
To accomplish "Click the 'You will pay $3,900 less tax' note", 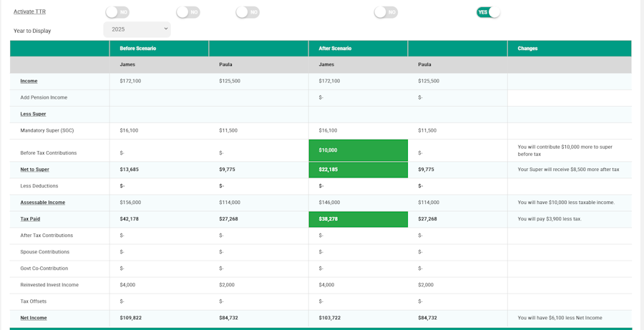I will [x=550, y=219].
